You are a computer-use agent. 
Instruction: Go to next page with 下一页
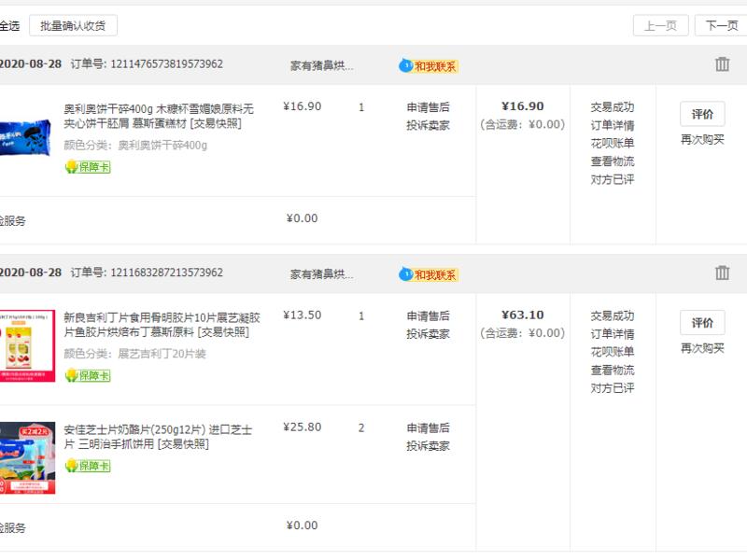click(x=720, y=25)
